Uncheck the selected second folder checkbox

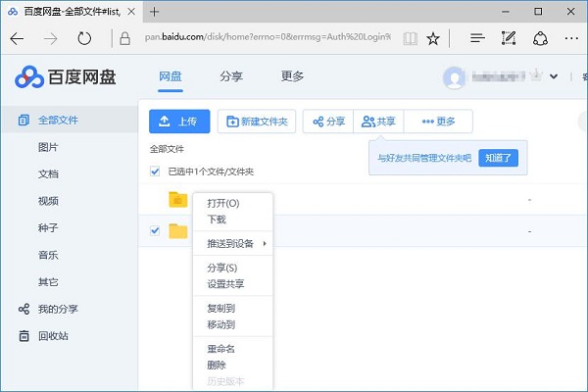coord(155,231)
